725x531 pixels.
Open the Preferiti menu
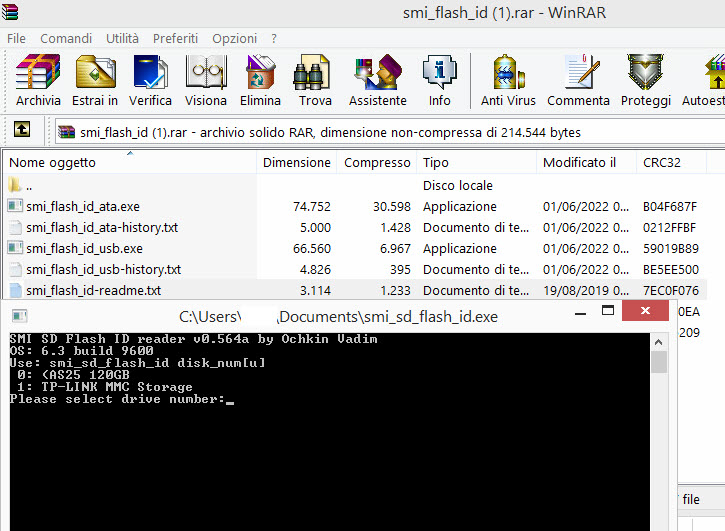click(x=175, y=38)
